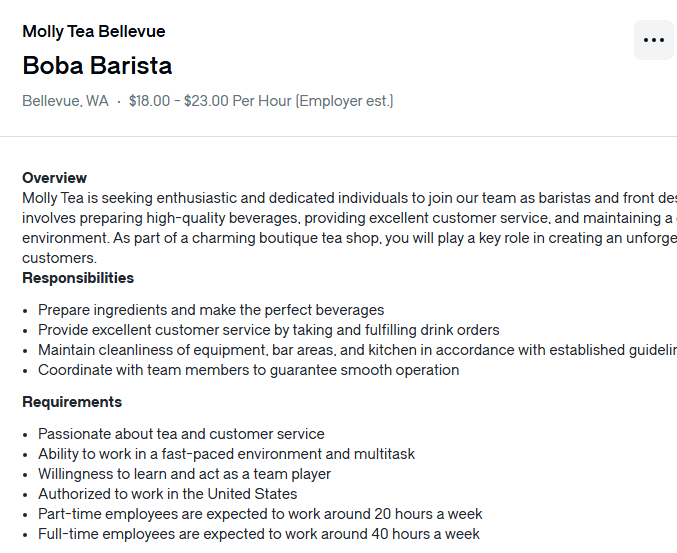Click the part-time 20 hours a week line

260,514
